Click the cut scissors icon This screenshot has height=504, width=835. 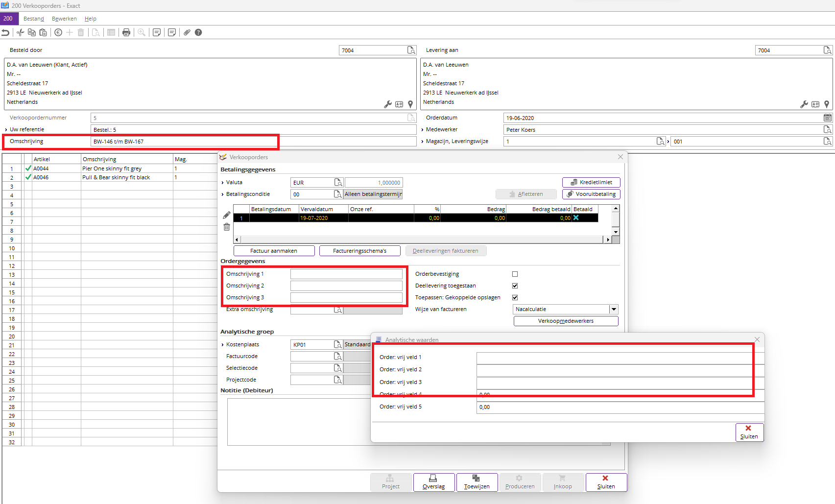tap(20, 32)
